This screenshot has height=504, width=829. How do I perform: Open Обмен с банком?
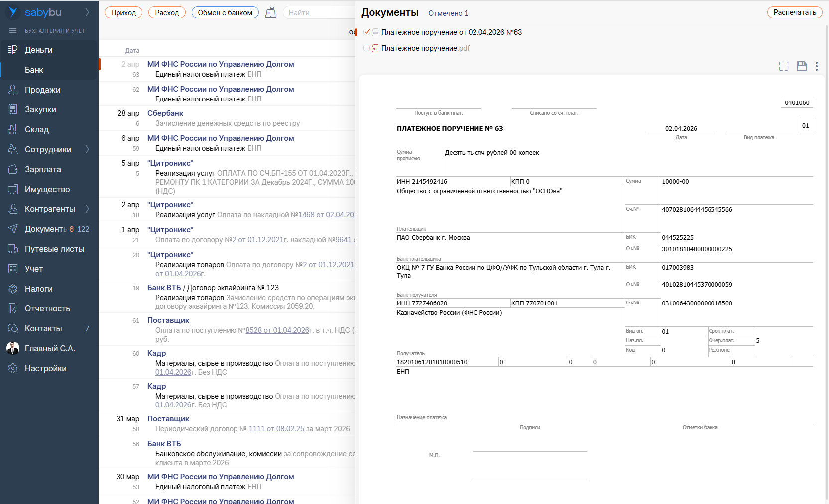tap(225, 13)
